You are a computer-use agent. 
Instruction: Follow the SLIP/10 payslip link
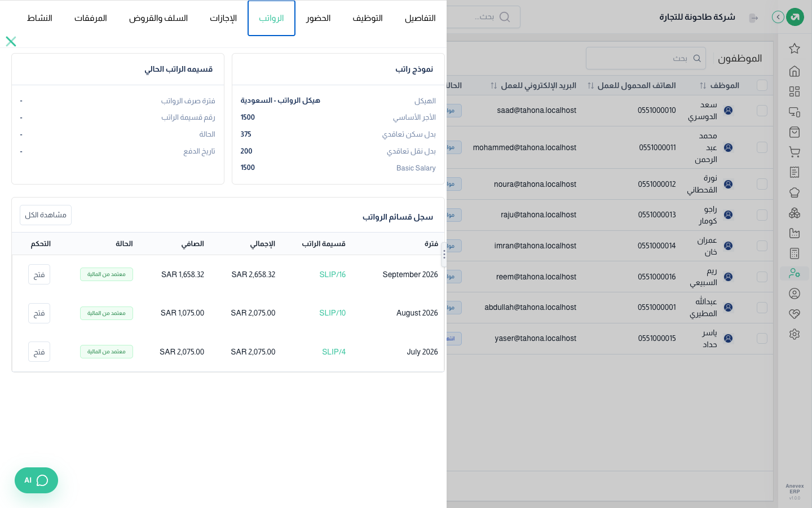(x=333, y=313)
